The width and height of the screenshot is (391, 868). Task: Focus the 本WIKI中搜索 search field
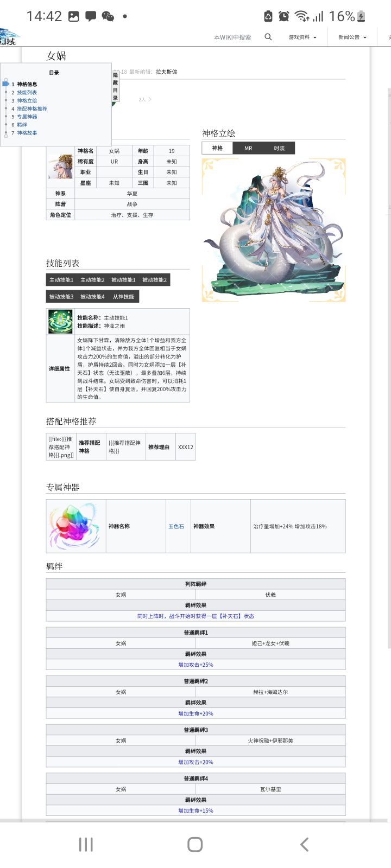pos(232,37)
